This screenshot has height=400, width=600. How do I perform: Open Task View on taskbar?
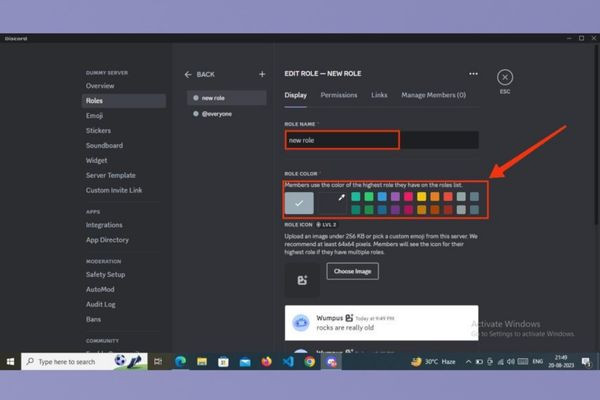158,361
